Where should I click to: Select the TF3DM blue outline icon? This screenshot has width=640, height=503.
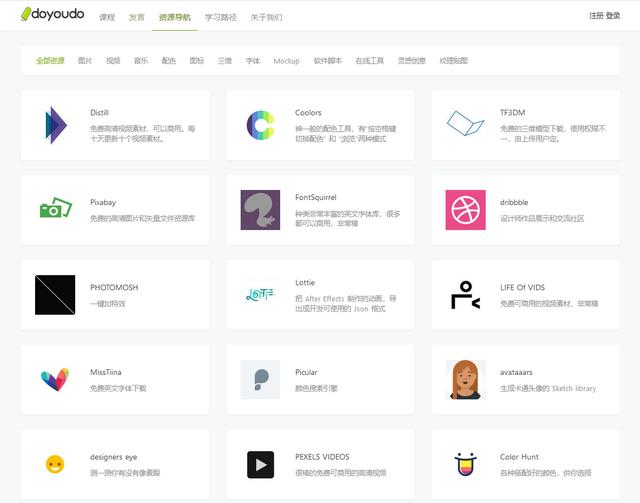click(x=465, y=123)
